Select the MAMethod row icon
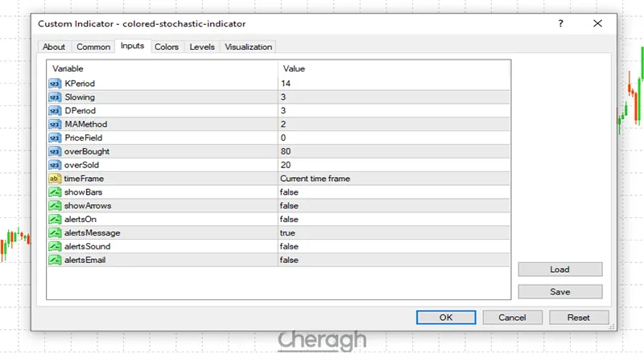 point(55,125)
